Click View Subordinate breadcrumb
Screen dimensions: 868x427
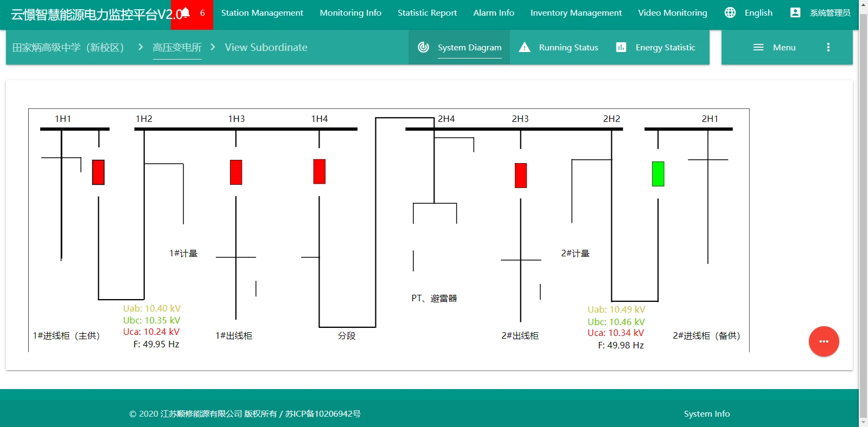(x=266, y=47)
